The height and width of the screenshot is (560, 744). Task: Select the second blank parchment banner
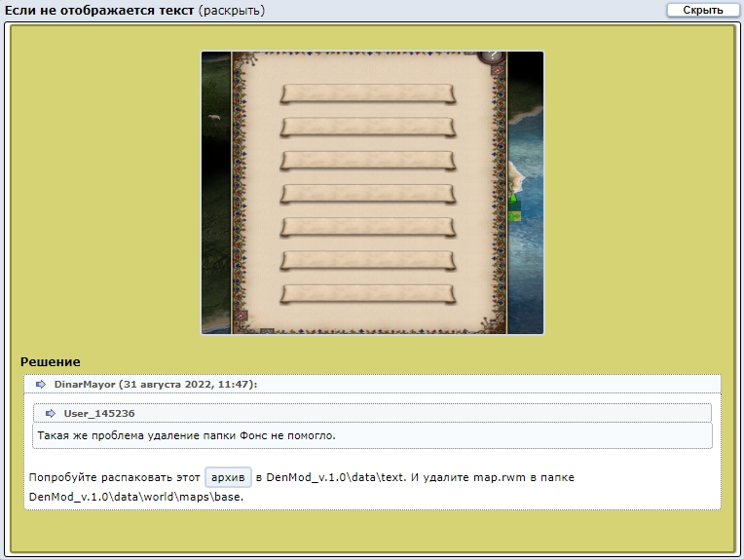tap(368, 128)
